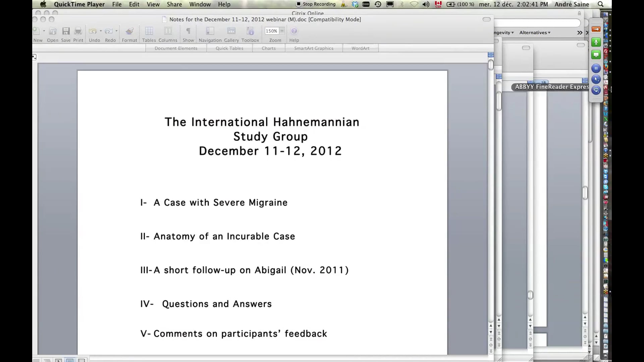
Task: Click the Gallery toolbar icon
Action: (231, 31)
